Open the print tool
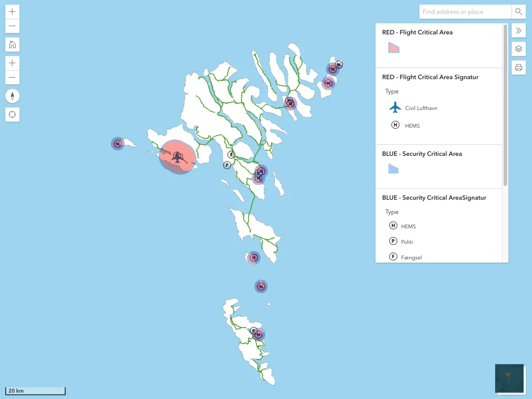 coord(518,68)
